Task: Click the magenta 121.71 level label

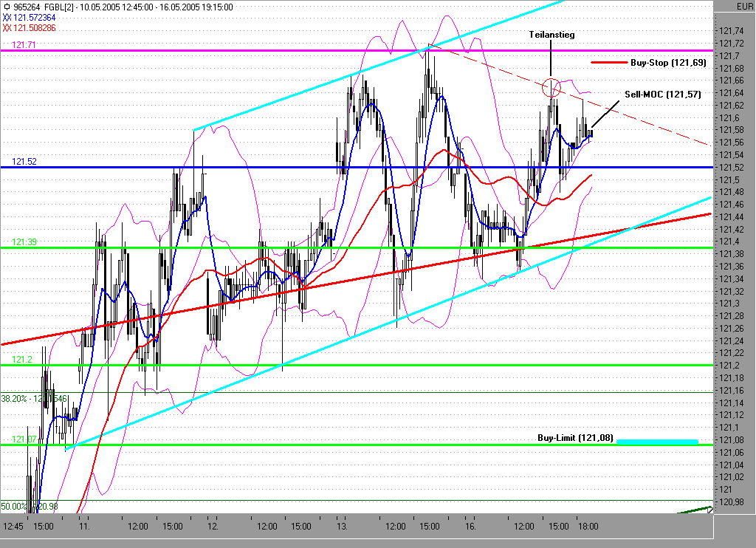Action: coord(24,45)
